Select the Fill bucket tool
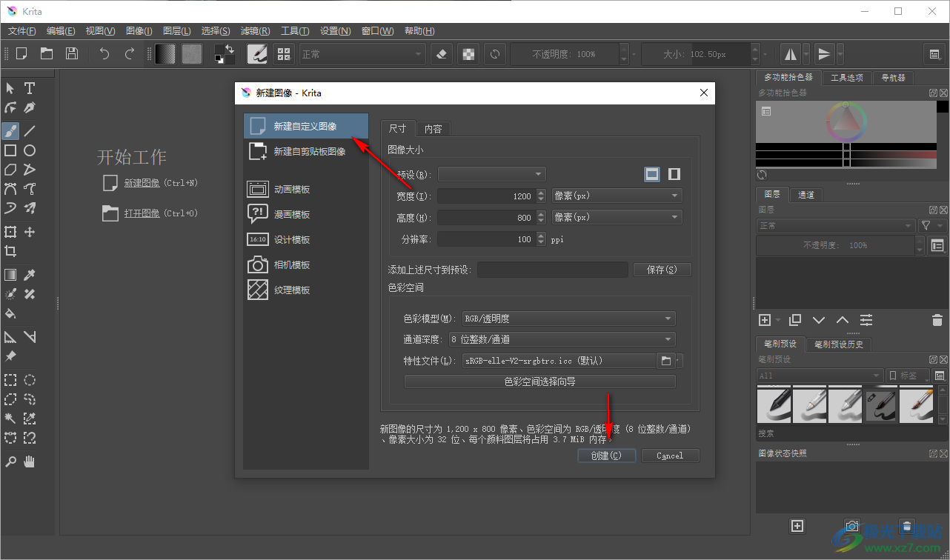This screenshot has height=560, width=950. pos(10,313)
